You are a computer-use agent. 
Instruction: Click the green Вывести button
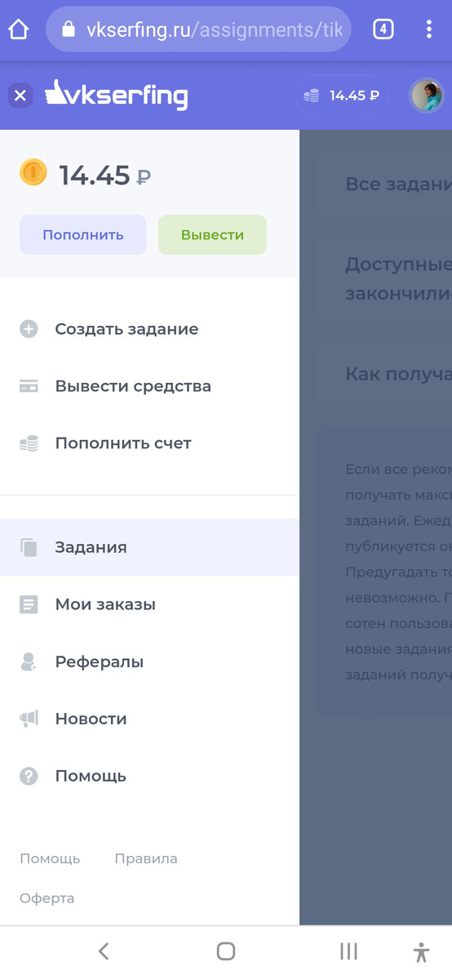pos(212,234)
